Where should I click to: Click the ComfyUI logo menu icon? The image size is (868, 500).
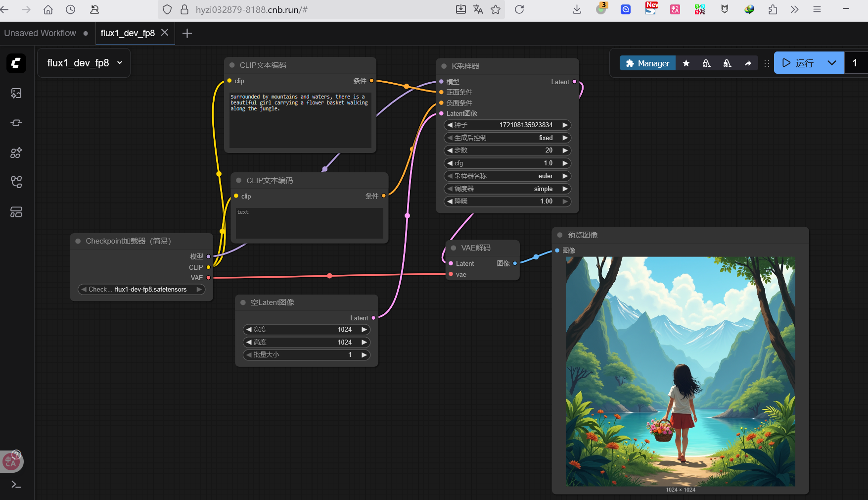pyautogui.click(x=16, y=63)
